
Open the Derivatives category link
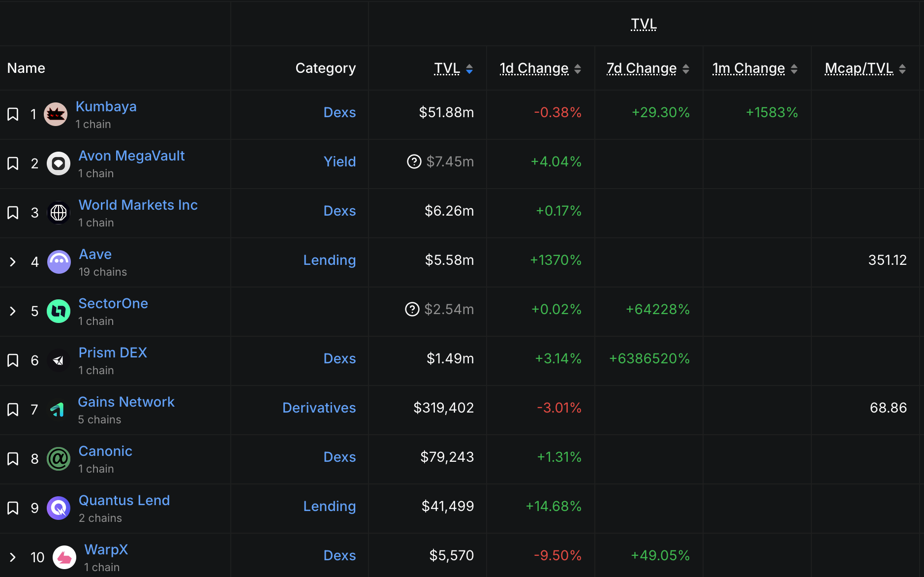(x=319, y=408)
